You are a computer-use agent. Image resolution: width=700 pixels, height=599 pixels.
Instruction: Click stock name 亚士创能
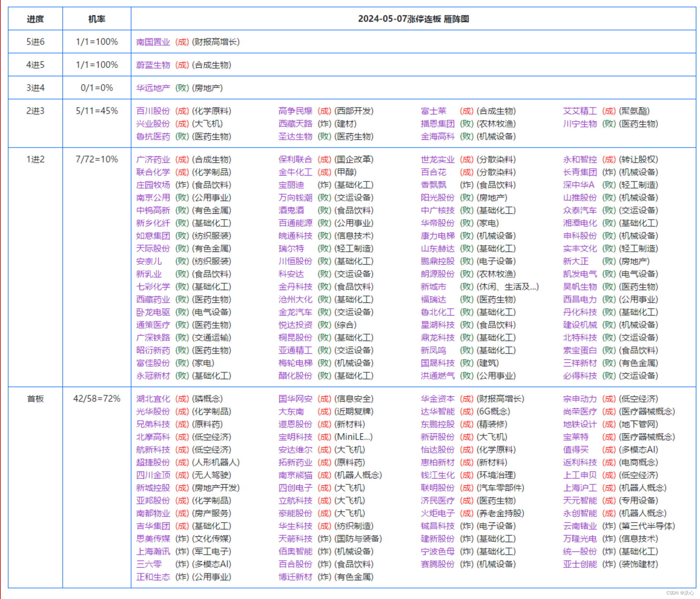pos(580,564)
